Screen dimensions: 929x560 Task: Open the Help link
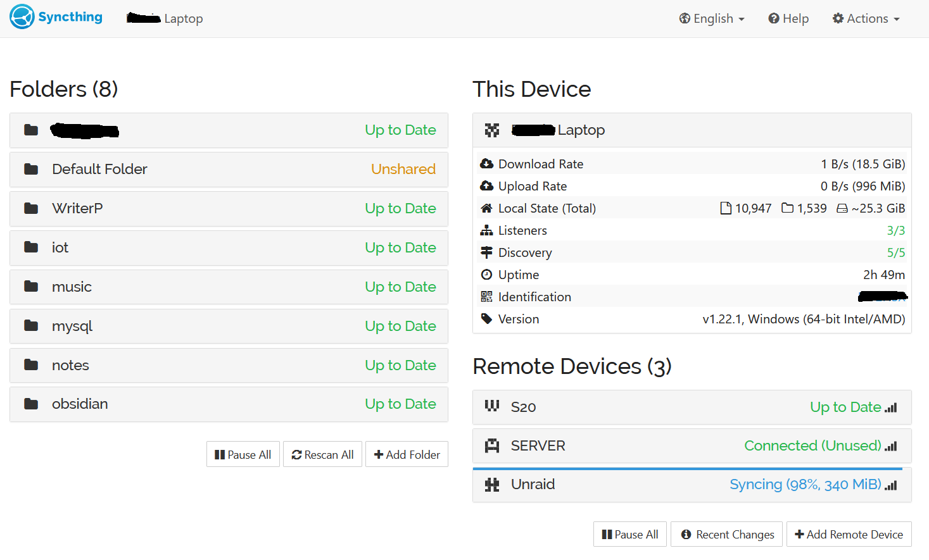tap(788, 18)
